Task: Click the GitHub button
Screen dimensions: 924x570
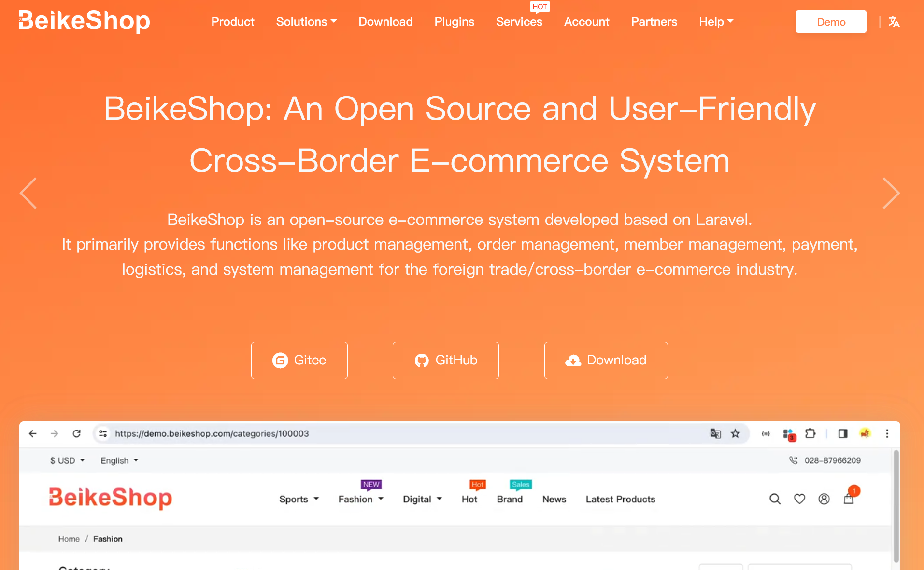Action: click(445, 360)
